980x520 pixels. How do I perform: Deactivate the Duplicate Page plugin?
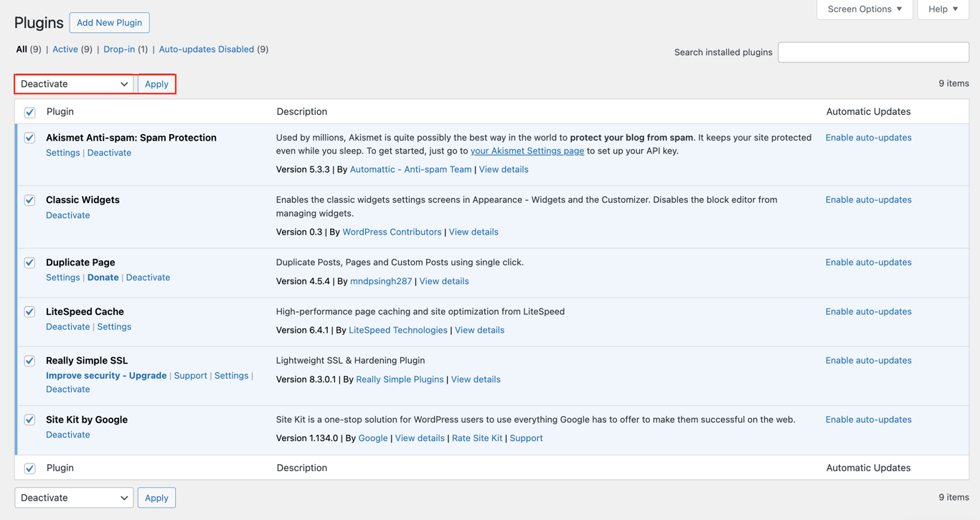coord(148,277)
